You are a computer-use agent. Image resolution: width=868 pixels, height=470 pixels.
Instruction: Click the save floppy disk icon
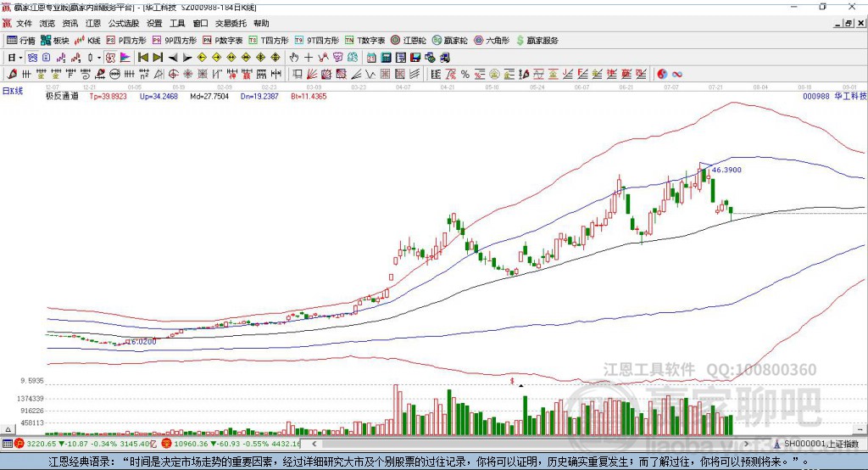415,58
